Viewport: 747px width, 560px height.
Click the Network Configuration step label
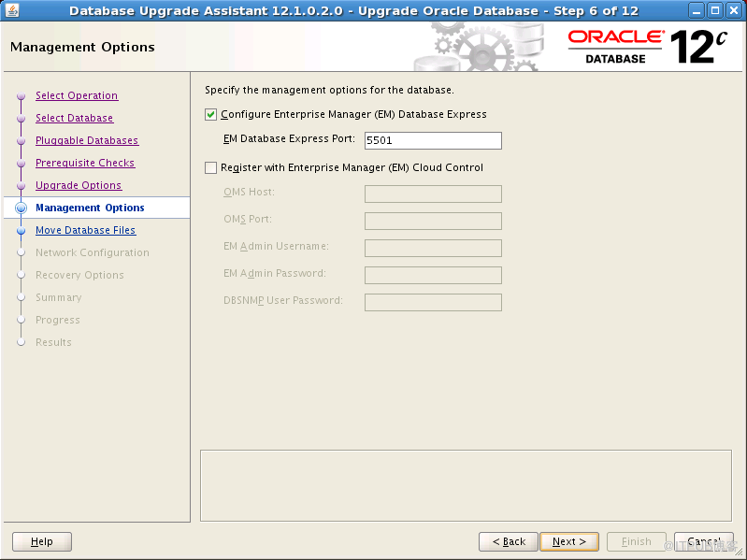pyautogui.click(x=93, y=252)
